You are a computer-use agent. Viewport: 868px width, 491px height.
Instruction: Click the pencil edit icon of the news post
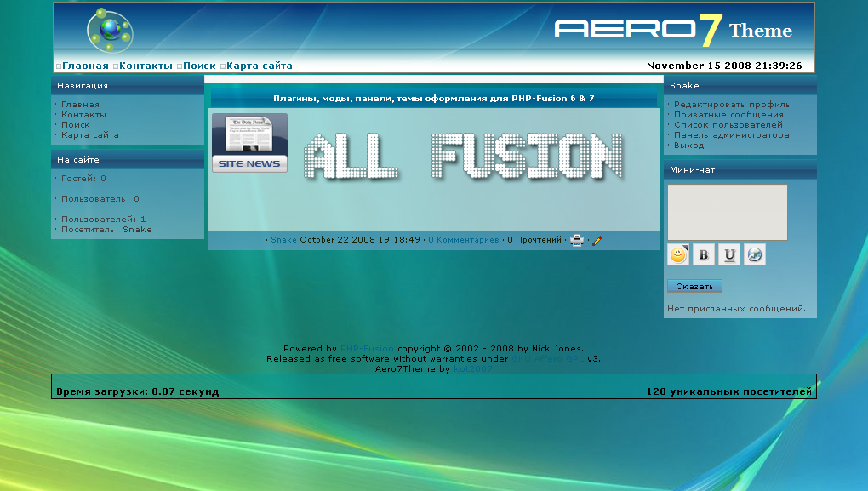pos(597,240)
